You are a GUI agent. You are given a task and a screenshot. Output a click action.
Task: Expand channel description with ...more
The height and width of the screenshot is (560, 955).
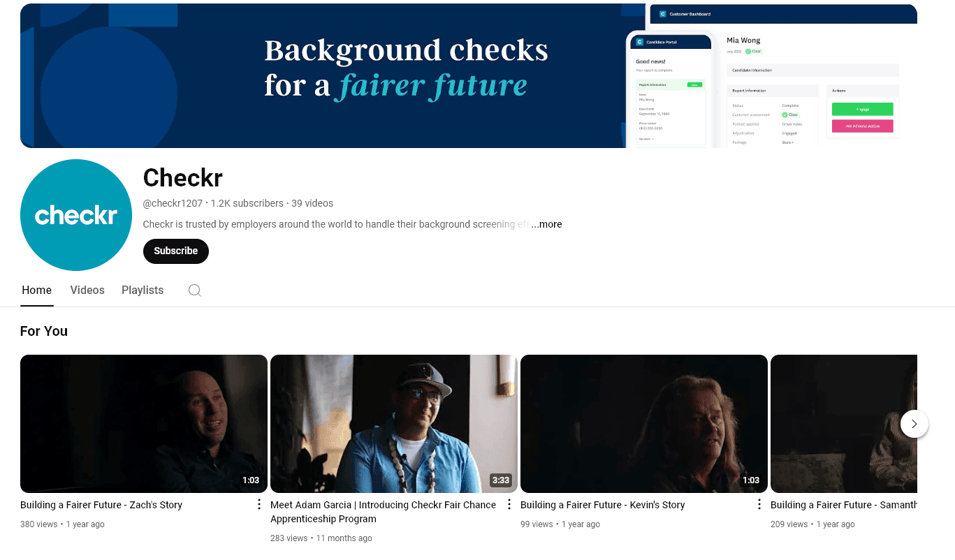click(546, 224)
